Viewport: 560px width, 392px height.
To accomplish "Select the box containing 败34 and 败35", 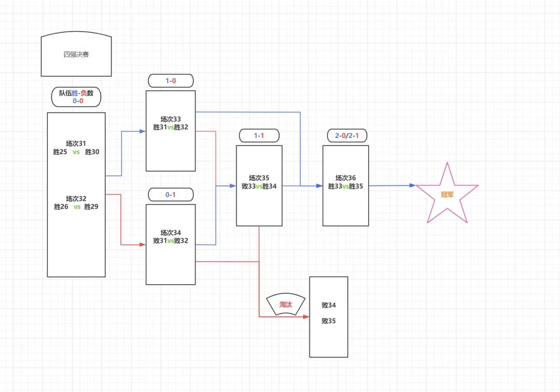I will pyautogui.click(x=329, y=317).
